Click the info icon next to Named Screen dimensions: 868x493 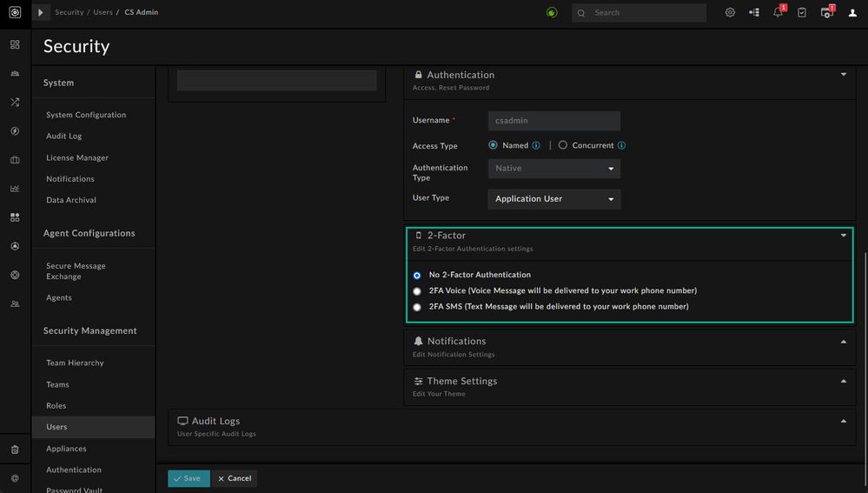[536, 146]
